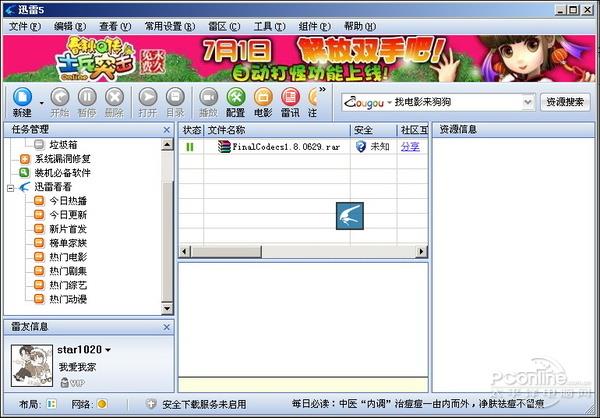Viewport: 600px width, 418px height.
Task: Click the 开始 start toolbar icon
Action: (x=60, y=102)
